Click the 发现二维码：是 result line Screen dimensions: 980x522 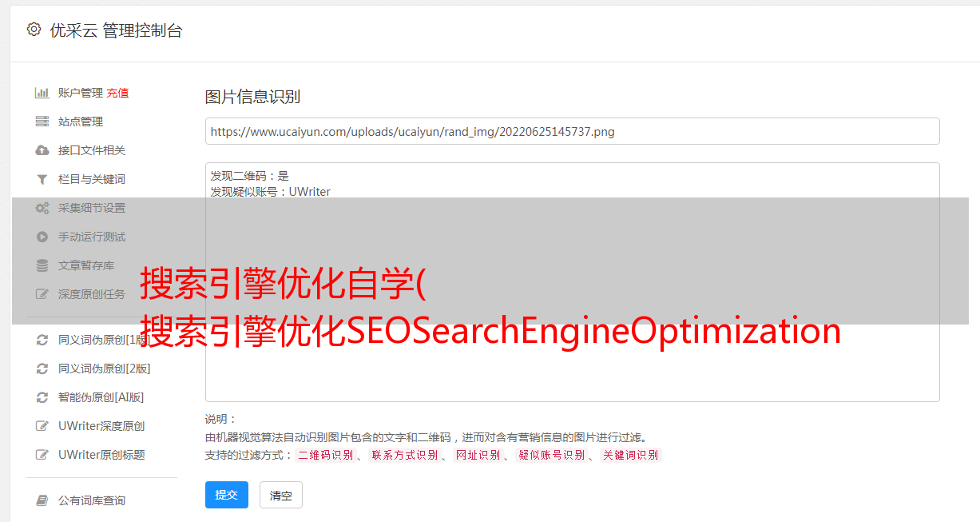pos(249,176)
